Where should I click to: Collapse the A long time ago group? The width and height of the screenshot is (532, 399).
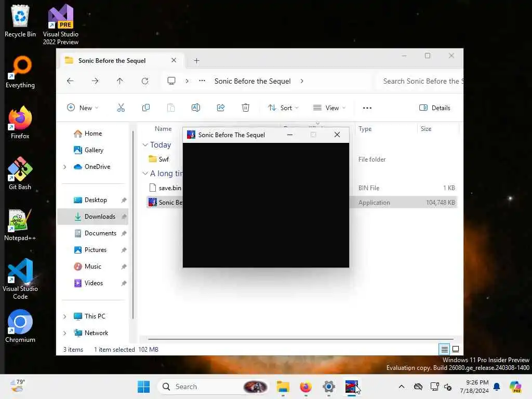(x=145, y=174)
